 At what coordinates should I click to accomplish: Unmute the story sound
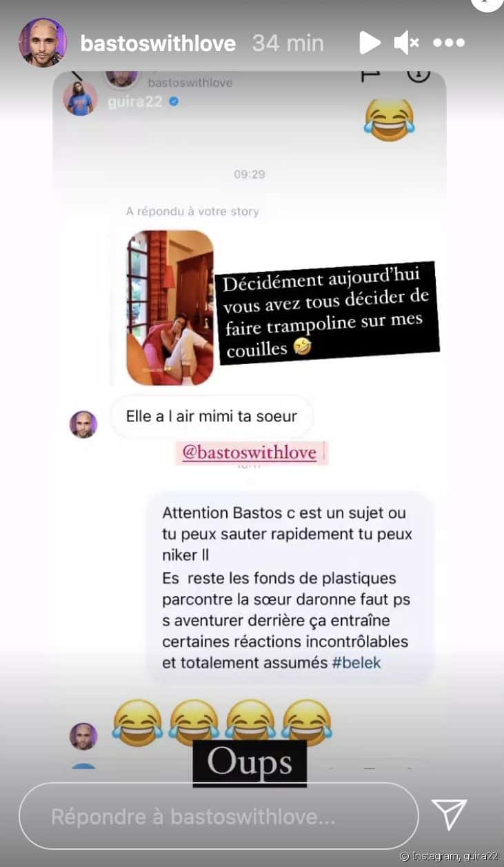pos(406,43)
